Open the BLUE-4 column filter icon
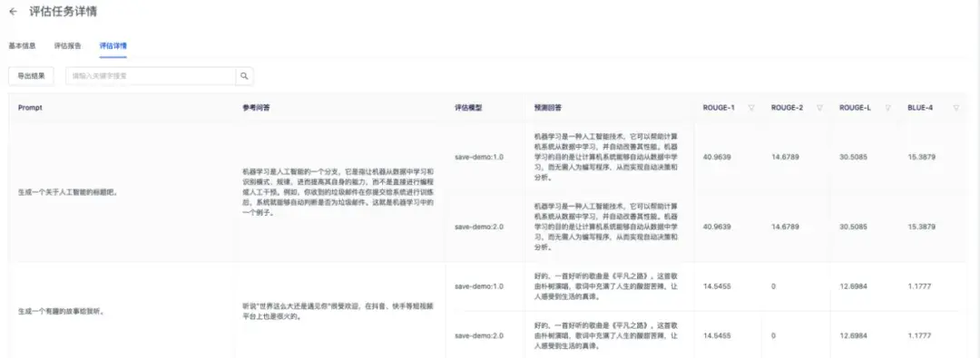This screenshot has height=358, width=980. click(x=955, y=108)
